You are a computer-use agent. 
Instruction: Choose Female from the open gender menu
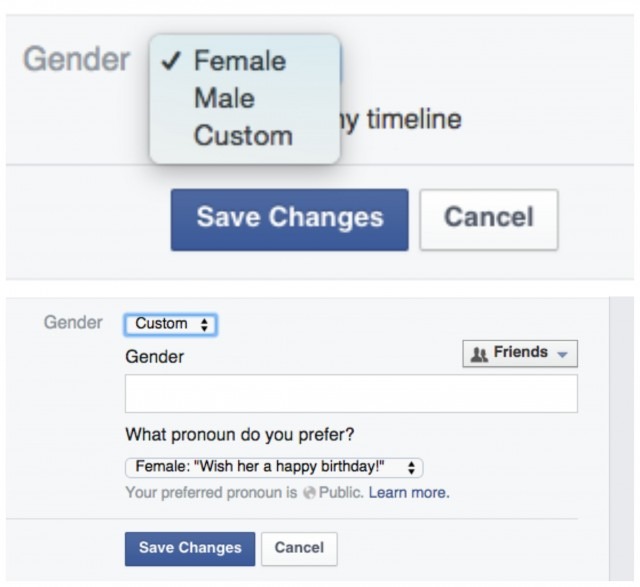239,61
